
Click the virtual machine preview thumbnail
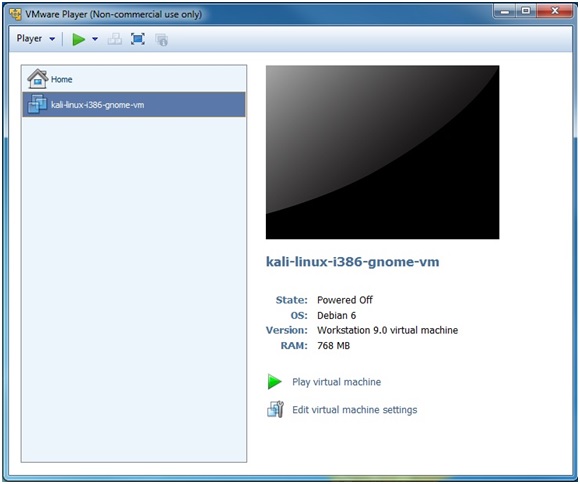[x=382, y=152]
